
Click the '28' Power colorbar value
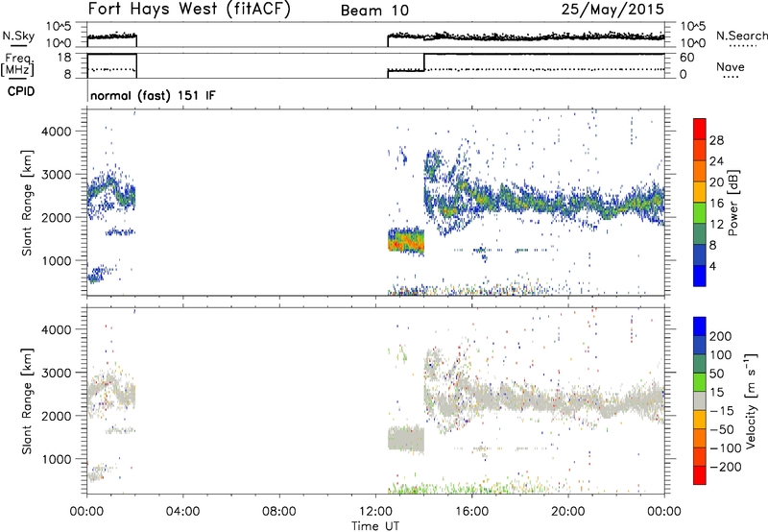(x=716, y=140)
